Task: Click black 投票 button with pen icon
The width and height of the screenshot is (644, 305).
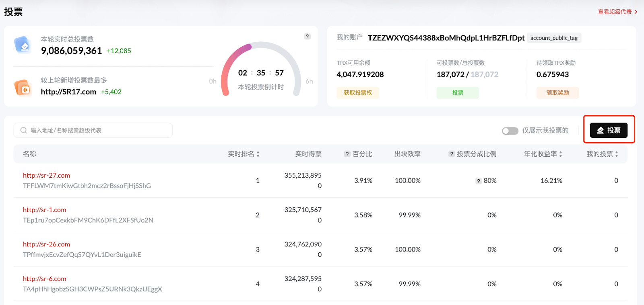Action: pos(609,130)
